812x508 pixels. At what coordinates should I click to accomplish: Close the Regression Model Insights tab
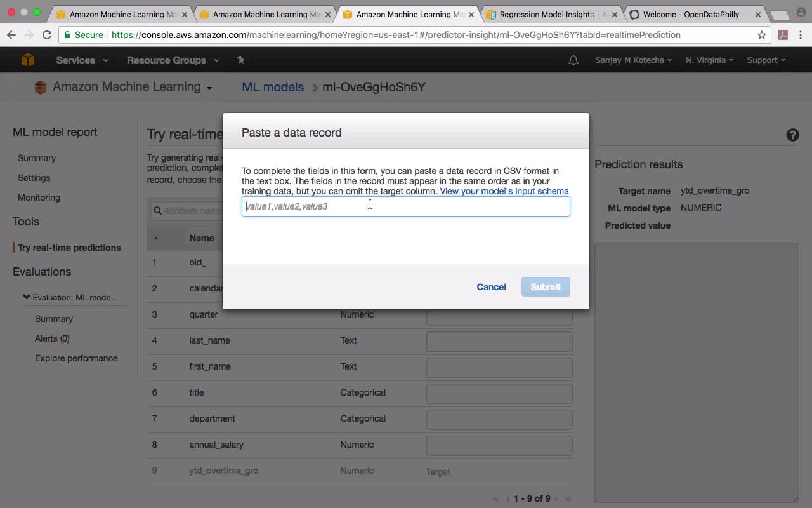614,14
